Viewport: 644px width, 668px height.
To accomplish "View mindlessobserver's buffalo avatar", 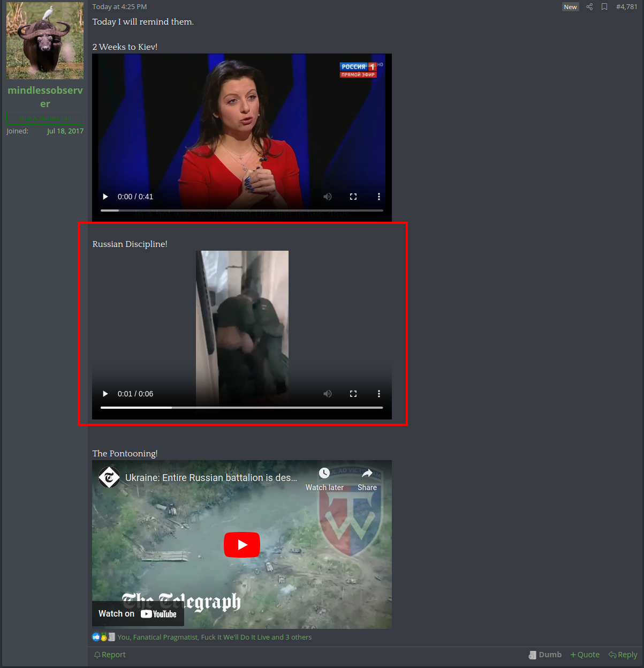I will click(x=45, y=40).
